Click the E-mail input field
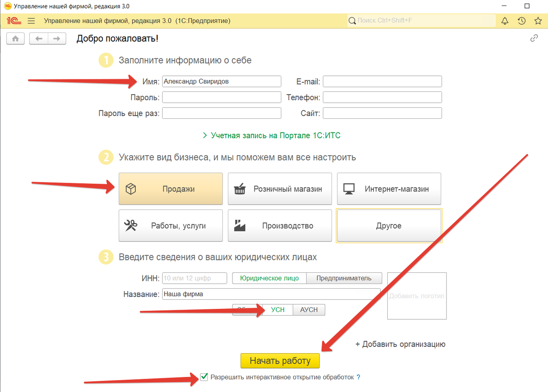The width and height of the screenshot is (548, 392). [382, 81]
